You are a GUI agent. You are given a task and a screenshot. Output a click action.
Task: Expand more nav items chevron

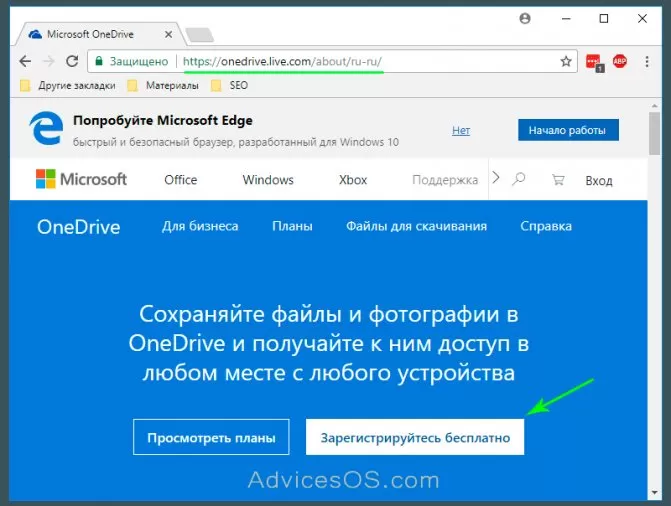tap(496, 177)
